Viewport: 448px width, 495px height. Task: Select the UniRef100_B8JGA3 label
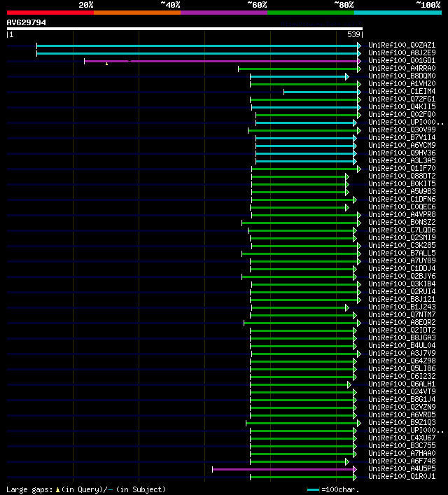click(402, 337)
